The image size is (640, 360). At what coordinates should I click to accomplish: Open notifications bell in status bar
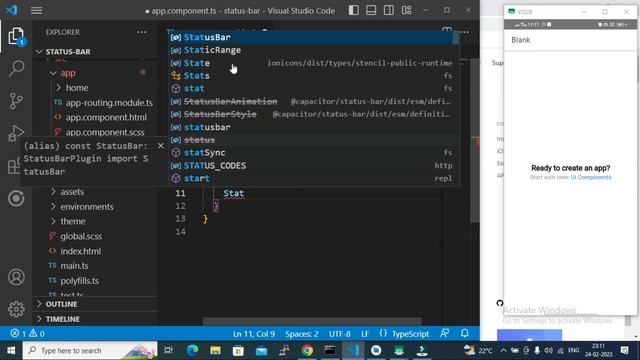click(x=464, y=333)
